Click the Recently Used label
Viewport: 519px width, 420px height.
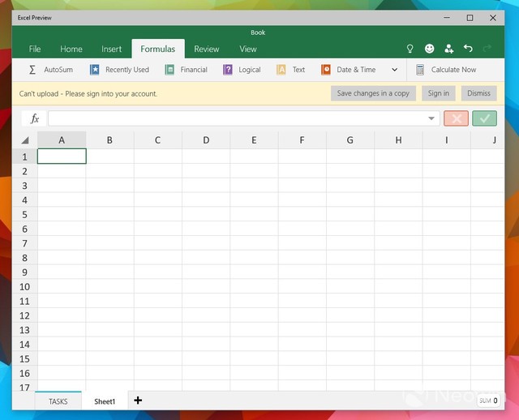click(127, 70)
